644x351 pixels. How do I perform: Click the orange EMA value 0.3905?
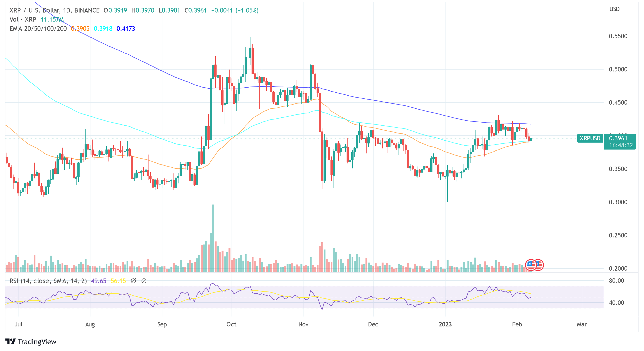tap(80, 28)
